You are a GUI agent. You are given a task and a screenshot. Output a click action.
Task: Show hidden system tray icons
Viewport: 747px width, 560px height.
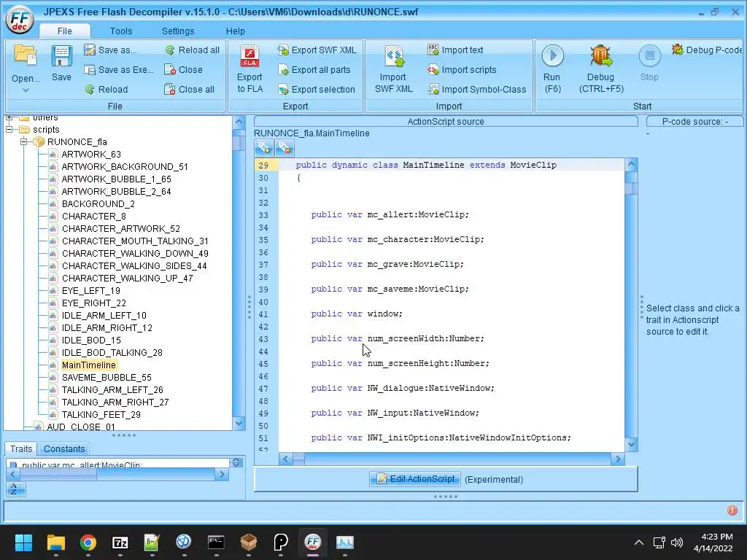[639, 542]
